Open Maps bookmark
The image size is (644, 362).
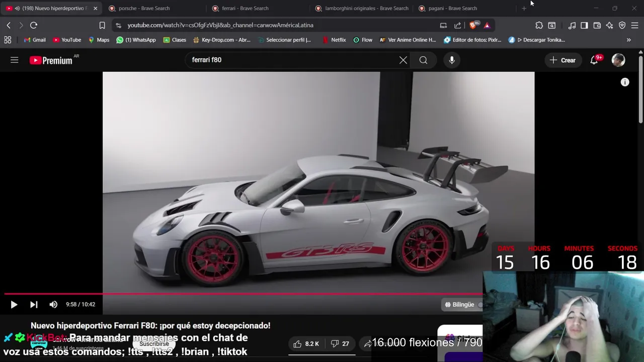point(99,40)
